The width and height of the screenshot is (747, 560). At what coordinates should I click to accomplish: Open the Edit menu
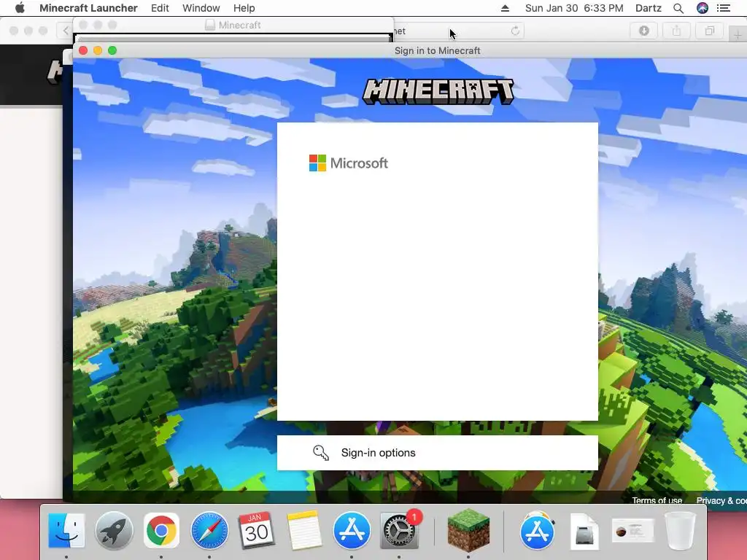pyautogui.click(x=160, y=8)
